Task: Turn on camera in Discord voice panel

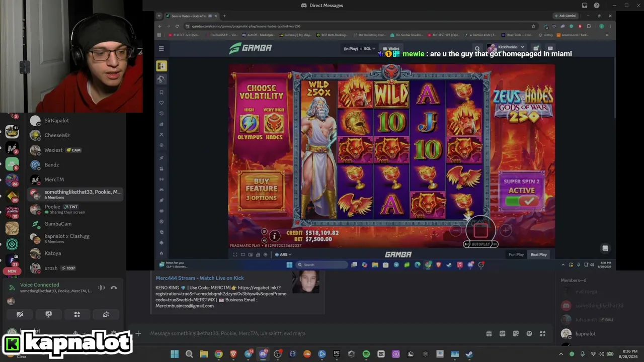Action: 20,314
